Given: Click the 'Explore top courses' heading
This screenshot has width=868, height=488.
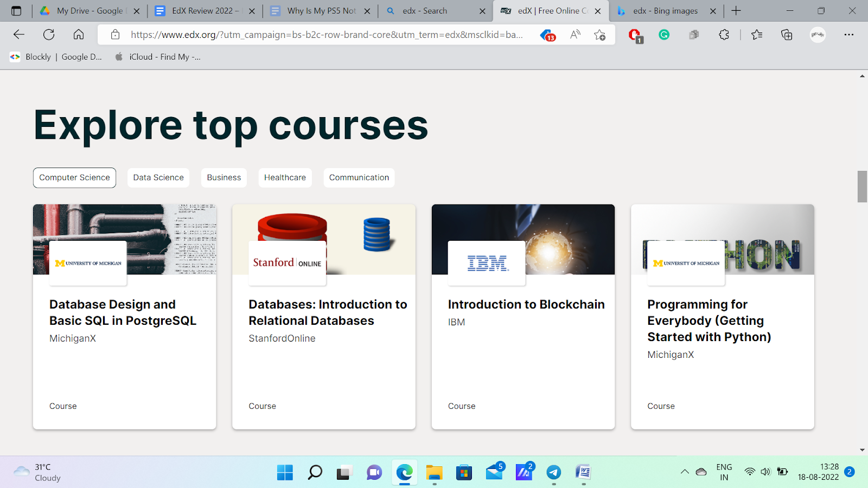Looking at the screenshot, I should (231, 126).
